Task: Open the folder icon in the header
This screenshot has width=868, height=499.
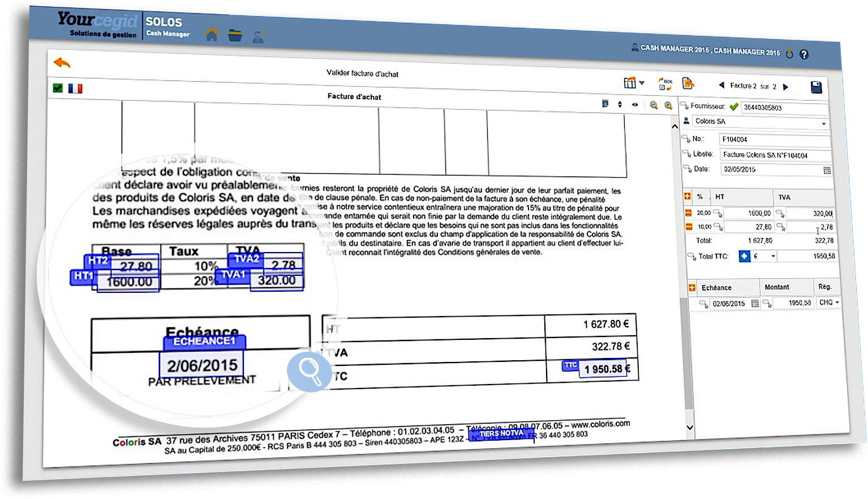Action: (235, 36)
